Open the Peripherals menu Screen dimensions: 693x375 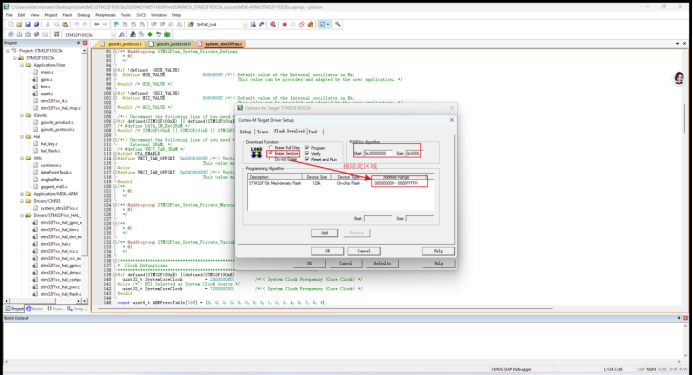(105, 15)
